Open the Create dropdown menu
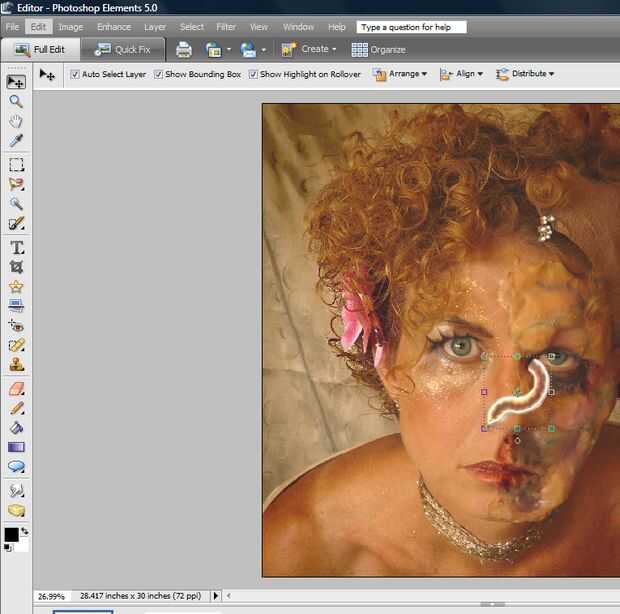The width and height of the screenshot is (620, 614). [x=309, y=49]
